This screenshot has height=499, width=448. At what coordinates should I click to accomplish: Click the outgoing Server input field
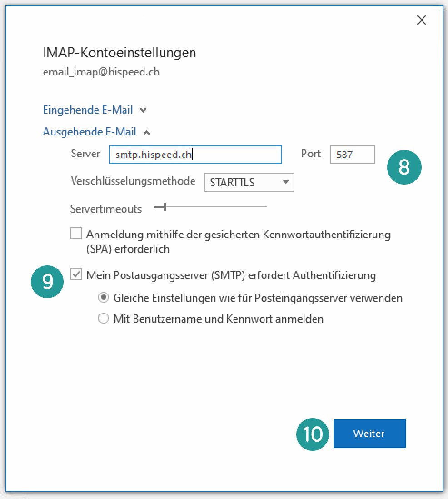[x=195, y=155]
